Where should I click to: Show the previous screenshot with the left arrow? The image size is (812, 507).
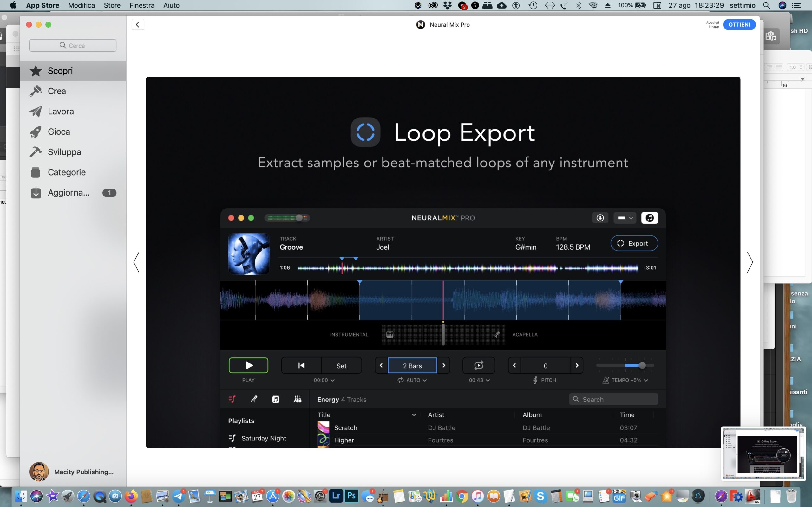(x=137, y=262)
